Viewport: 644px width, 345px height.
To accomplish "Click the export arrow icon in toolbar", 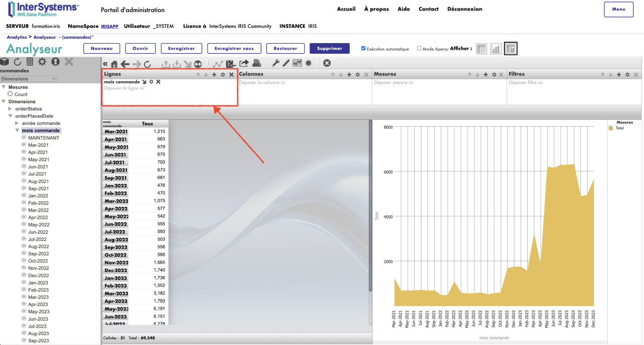I will click(x=244, y=63).
